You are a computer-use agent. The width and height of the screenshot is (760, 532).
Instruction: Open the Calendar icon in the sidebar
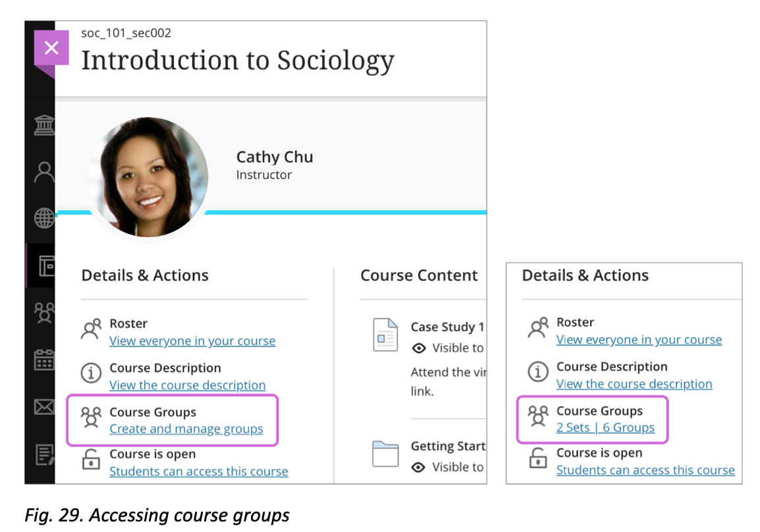point(43,360)
